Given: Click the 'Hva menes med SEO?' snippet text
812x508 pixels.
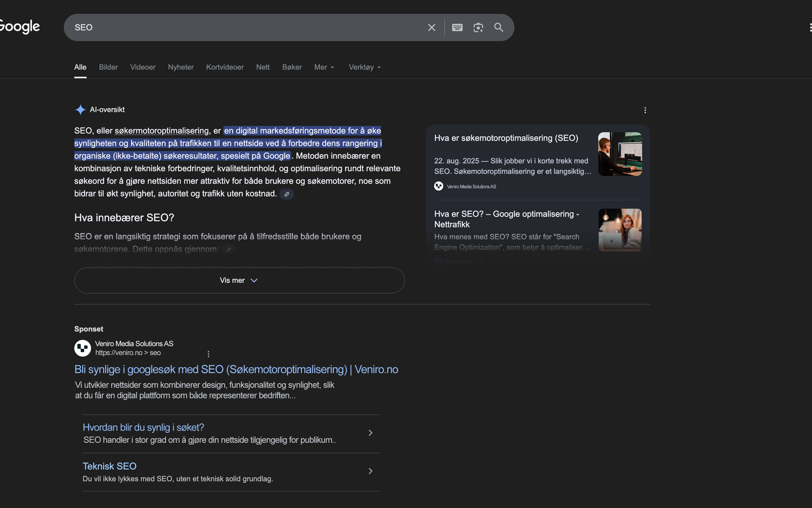Looking at the screenshot, I should coord(512,242).
